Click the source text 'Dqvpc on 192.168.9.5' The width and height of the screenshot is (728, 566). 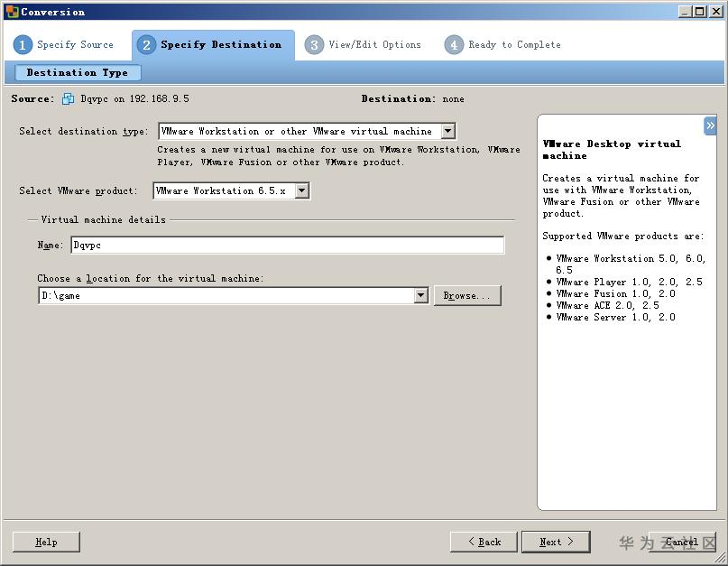pyautogui.click(x=134, y=98)
